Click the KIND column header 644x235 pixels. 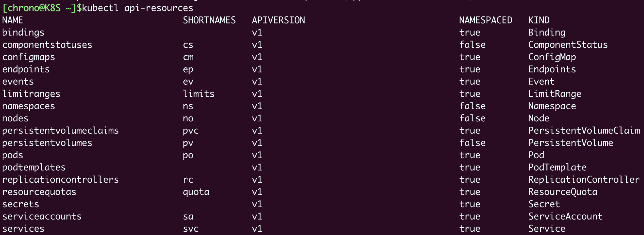(539, 20)
